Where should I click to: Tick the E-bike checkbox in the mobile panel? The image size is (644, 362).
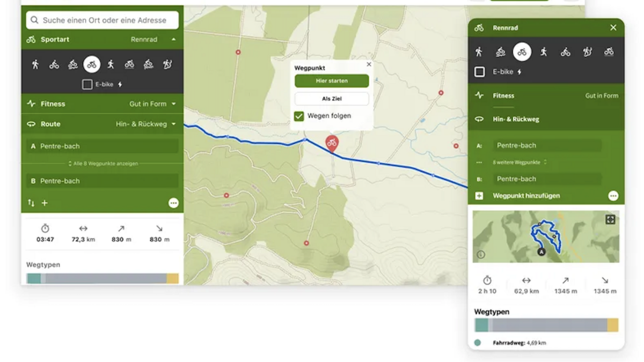480,72
